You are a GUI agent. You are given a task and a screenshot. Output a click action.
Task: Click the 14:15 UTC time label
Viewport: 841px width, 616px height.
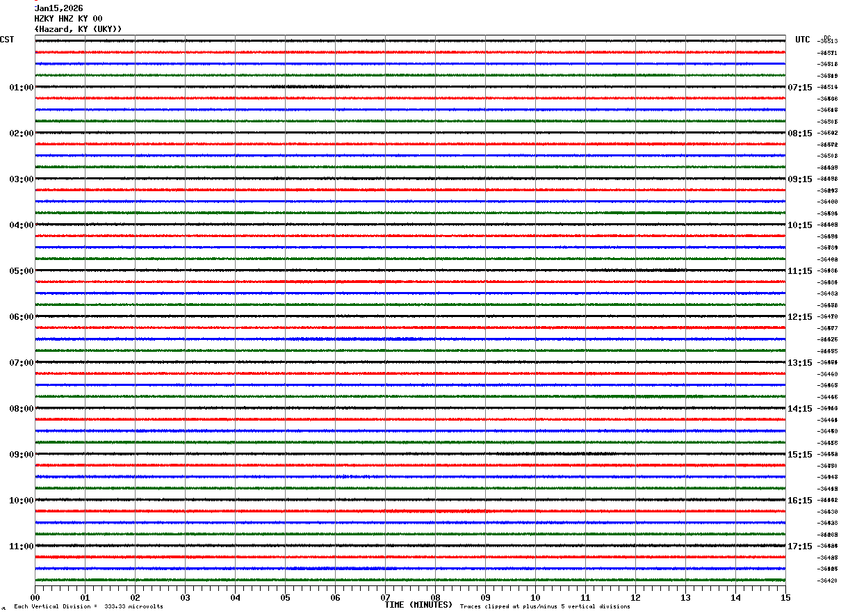click(800, 409)
